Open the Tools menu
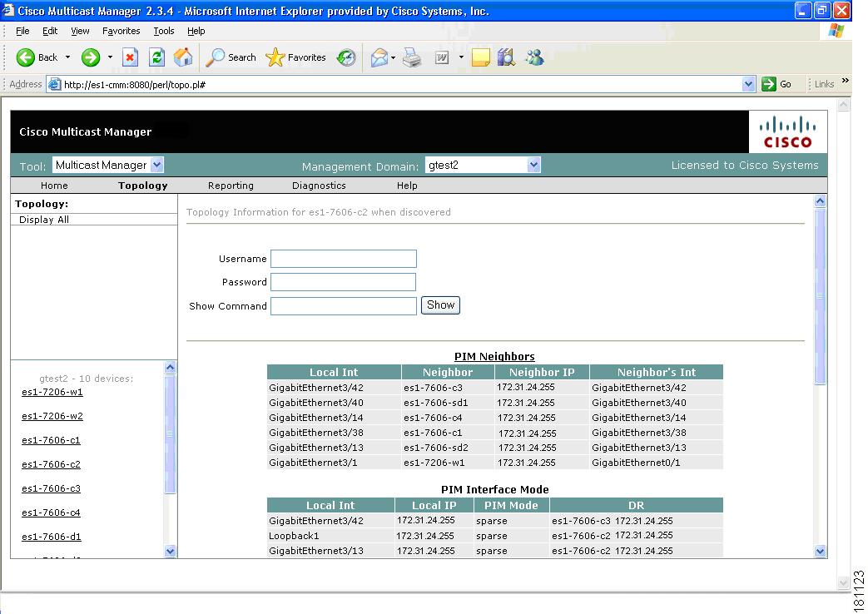This screenshot has width=868, height=614. [163, 31]
